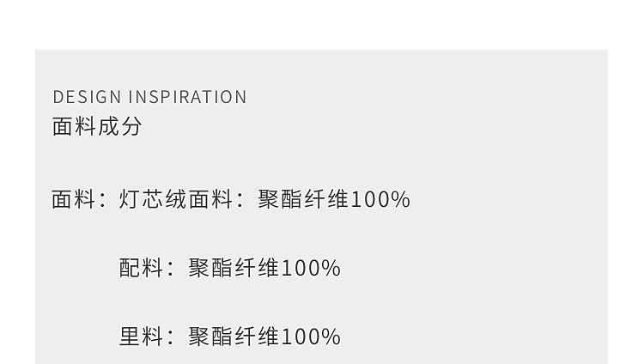Click "100%" in the 灯芯绒面料 row

point(381,200)
